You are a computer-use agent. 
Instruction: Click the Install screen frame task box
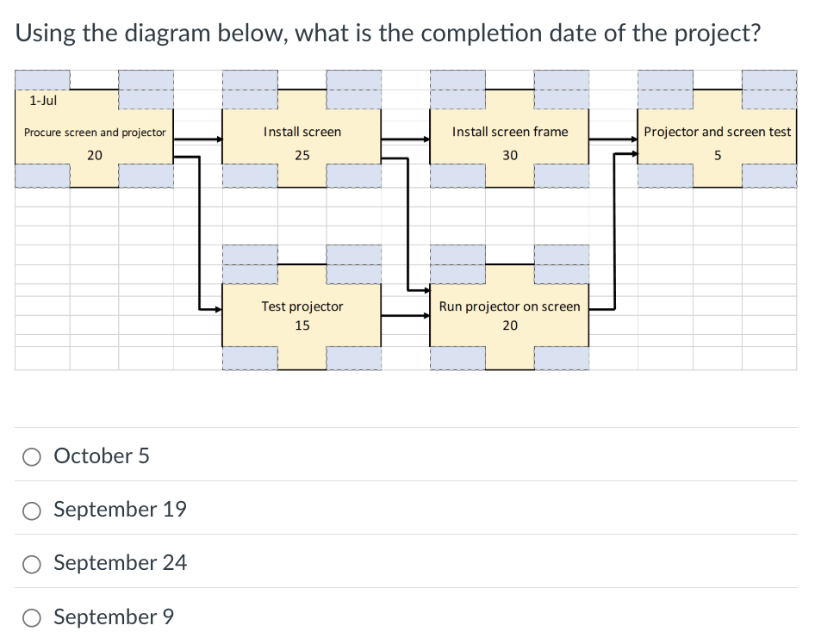pos(509,132)
